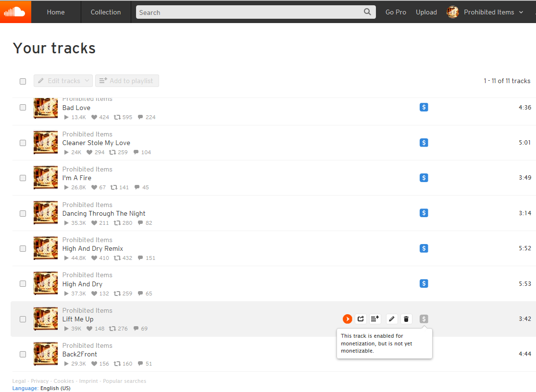This screenshot has width=536, height=392.
Task: Open the language selector English (US)
Action: tap(55, 388)
